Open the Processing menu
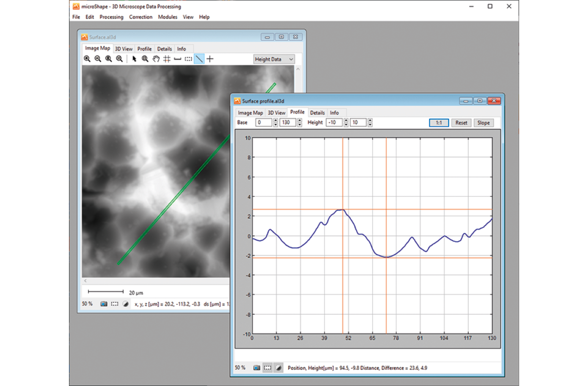 (111, 17)
